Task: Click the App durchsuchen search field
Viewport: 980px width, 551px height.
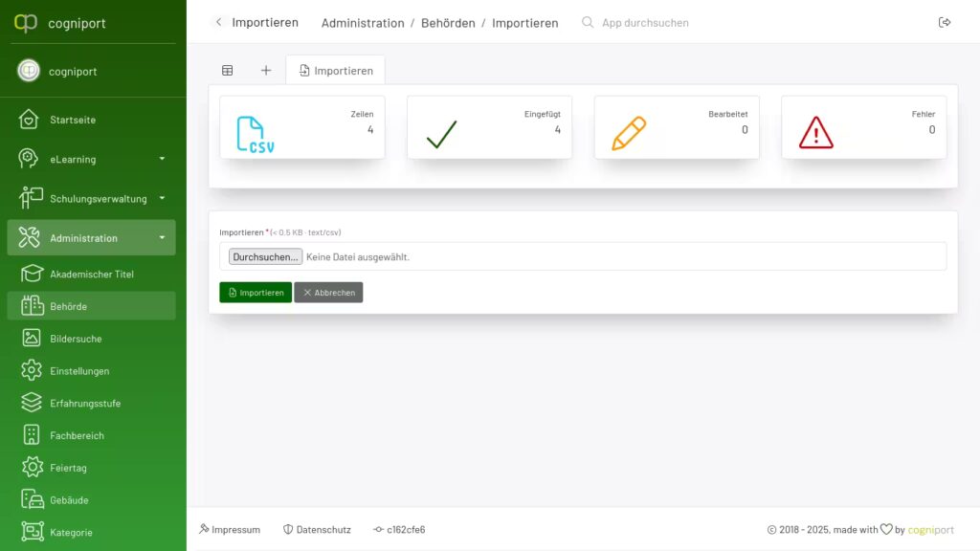Action: pos(645,22)
